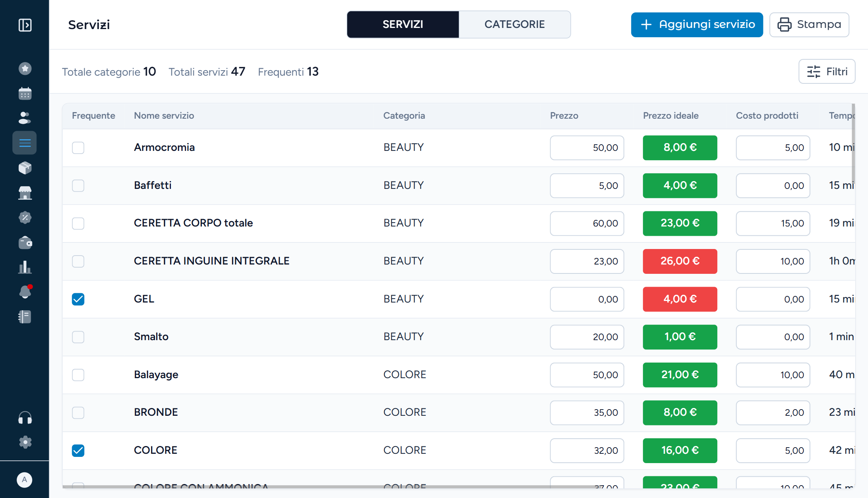Select the CERETTA INGUINE INTEGRALE service name
This screenshot has width=868, height=498.
(212, 261)
